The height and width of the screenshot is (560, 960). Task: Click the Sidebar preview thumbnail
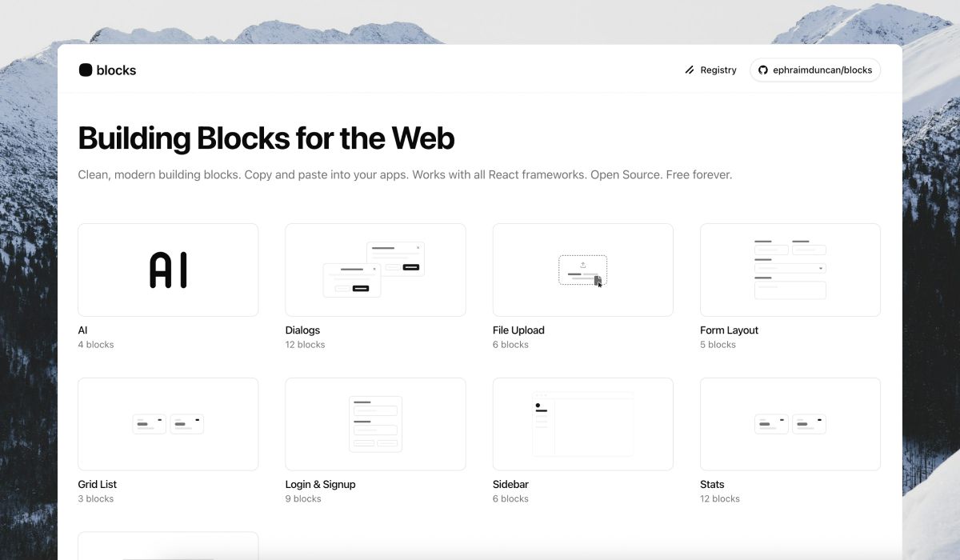click(582, 424)
